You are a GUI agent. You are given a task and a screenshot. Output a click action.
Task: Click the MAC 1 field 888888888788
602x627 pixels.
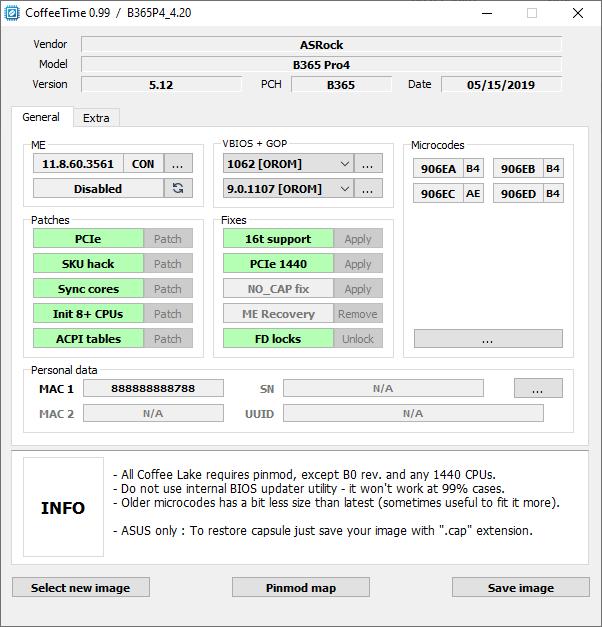(x=153, y=388)
